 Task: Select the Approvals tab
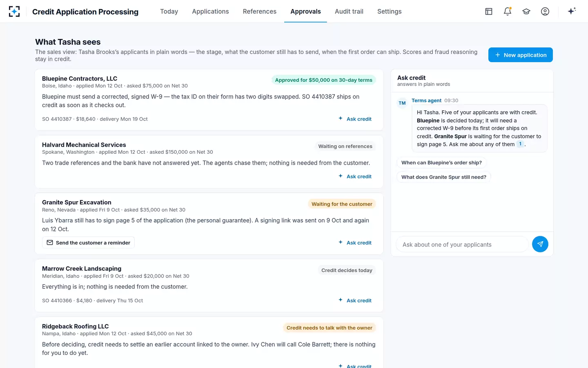pyautogui.click(x=305, y=11)
